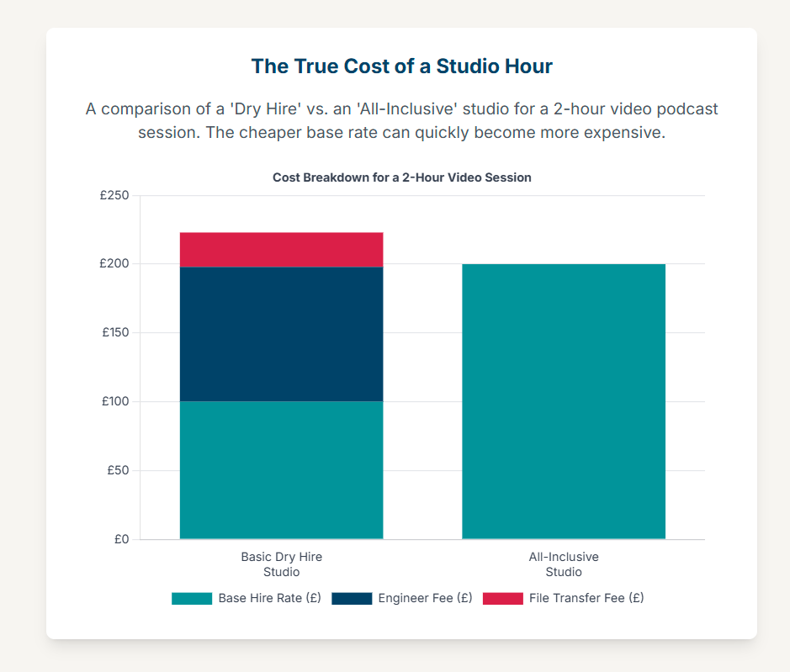Click the chart title 'Cost Breakdown for a 2-Hour Video Session'
The height and width of the screenshot is (672, 790).
pos(402,177)
